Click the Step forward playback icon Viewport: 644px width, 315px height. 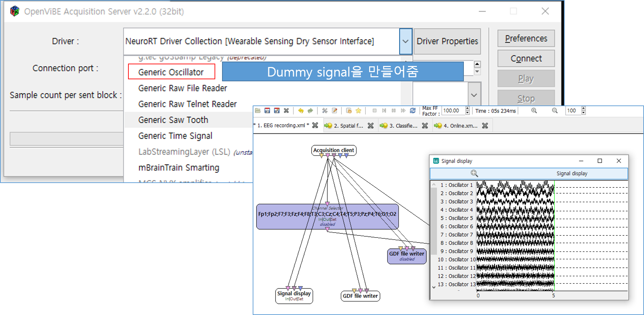tap(384, 111)
